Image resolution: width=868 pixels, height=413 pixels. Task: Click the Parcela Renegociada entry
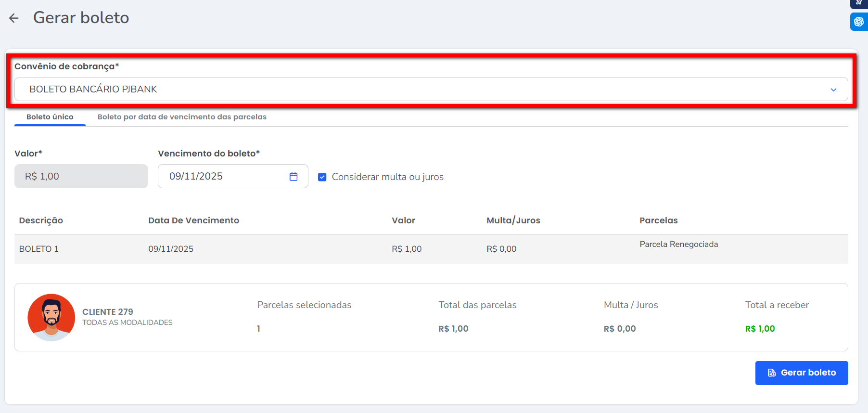point(678,245)
